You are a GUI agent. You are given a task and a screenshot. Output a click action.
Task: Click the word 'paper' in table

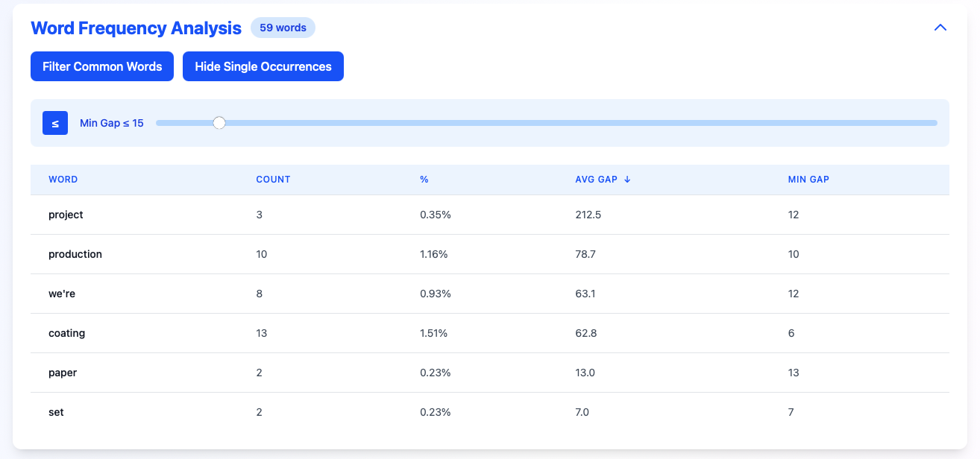click(x=63, y=373)
